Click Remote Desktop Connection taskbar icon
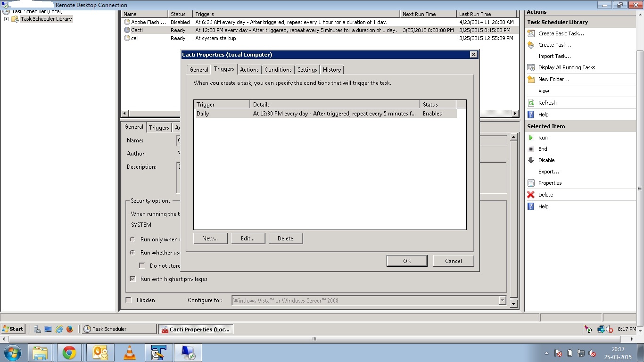 (x=188, y=353)
